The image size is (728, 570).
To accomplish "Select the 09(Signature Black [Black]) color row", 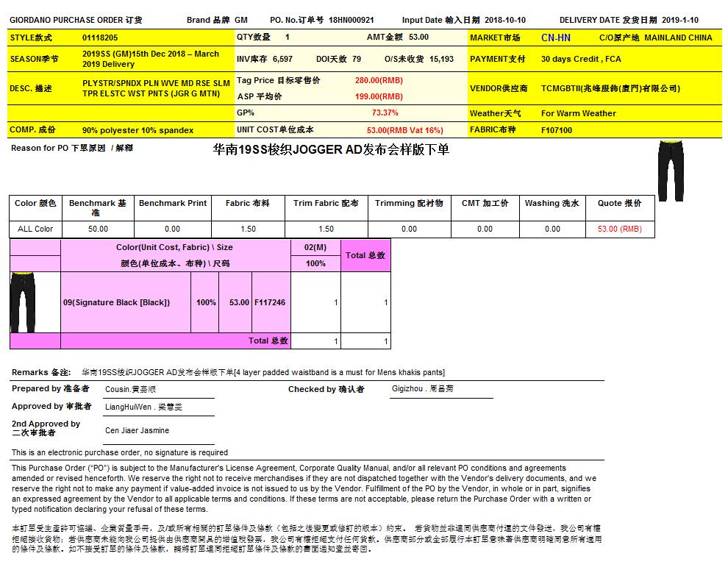I will point(117,302).
